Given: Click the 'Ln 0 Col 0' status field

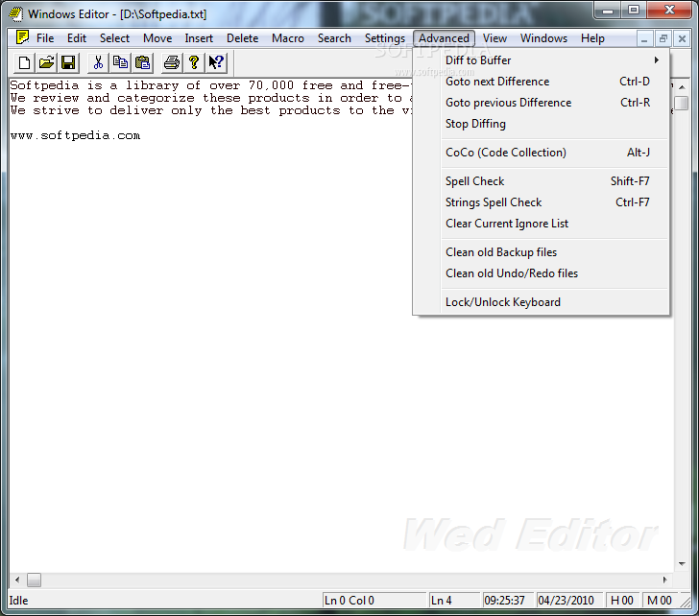Looking at the screenshot, I should (x=374, y=601).
